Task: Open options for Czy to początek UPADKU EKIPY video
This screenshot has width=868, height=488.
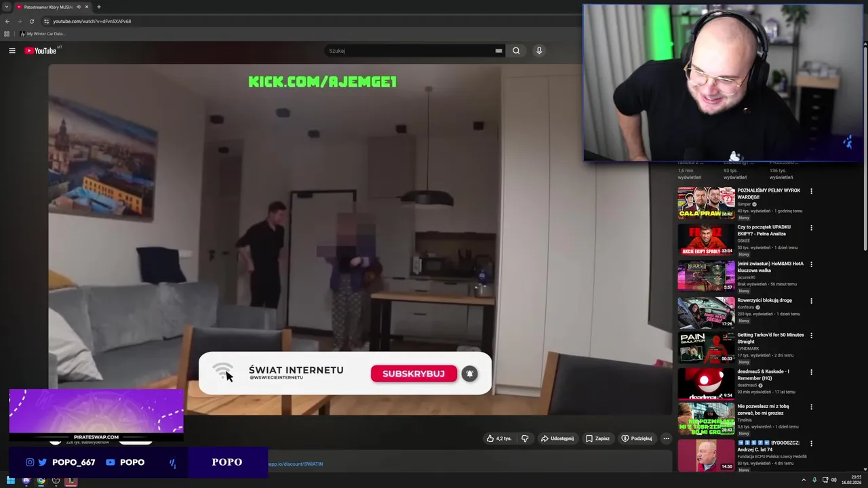Action: coord(811,228)
